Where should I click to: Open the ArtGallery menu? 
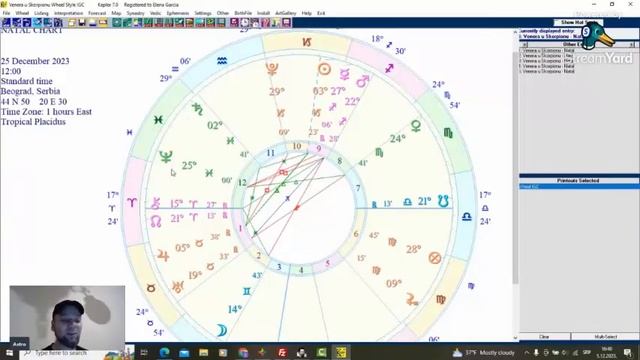(286, 13)
